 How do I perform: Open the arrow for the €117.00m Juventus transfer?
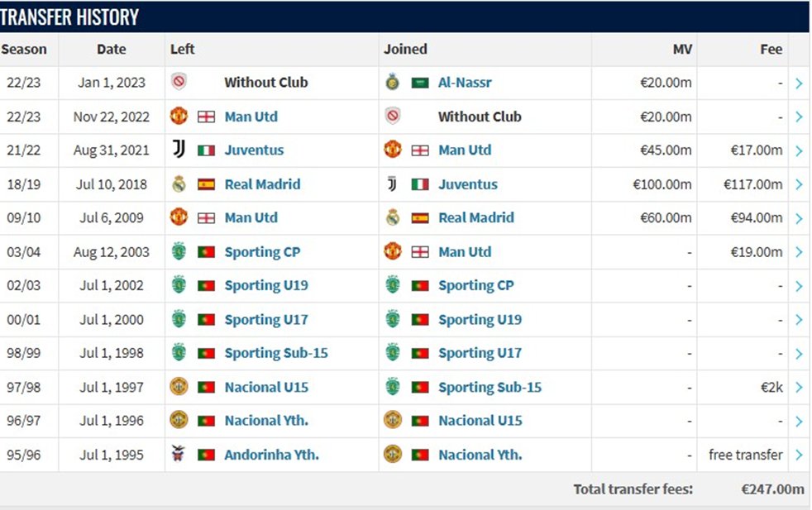(x=799, y=184)
